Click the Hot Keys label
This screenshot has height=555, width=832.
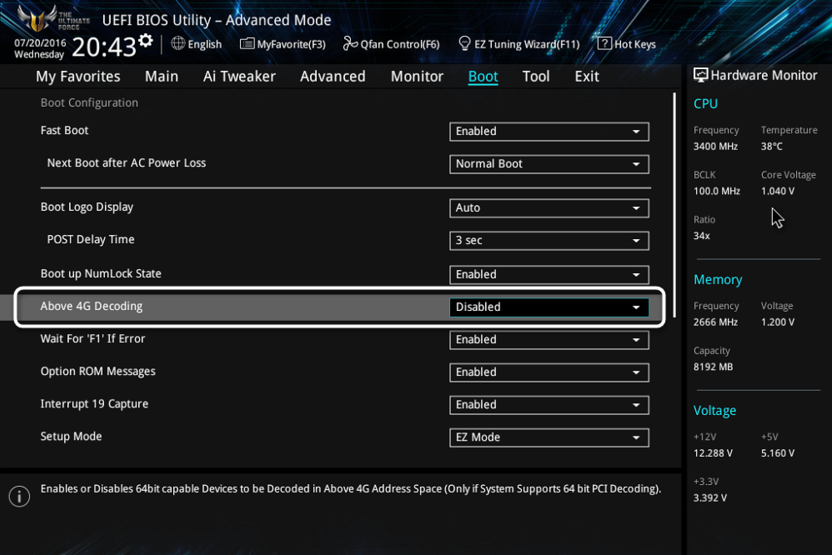[x=635, y=44]
